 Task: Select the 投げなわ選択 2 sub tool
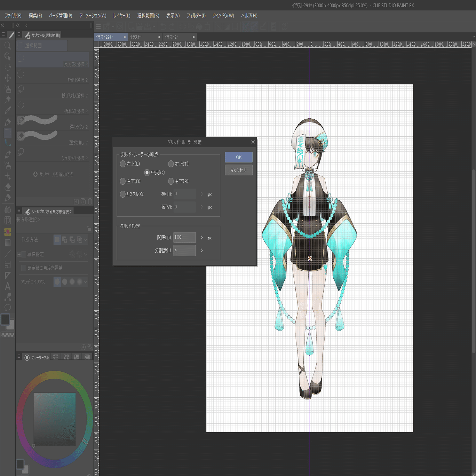pyautogui.click(x=53, y=91)
